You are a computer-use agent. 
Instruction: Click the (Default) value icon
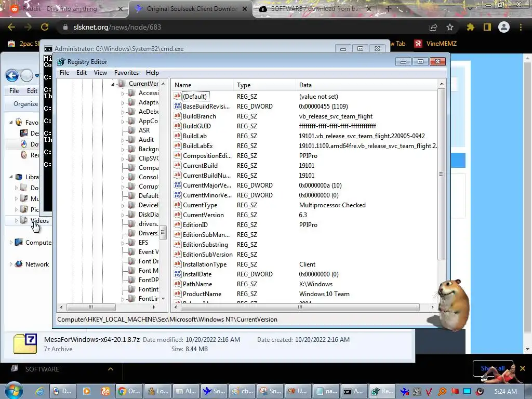click(x=178, y=96)
